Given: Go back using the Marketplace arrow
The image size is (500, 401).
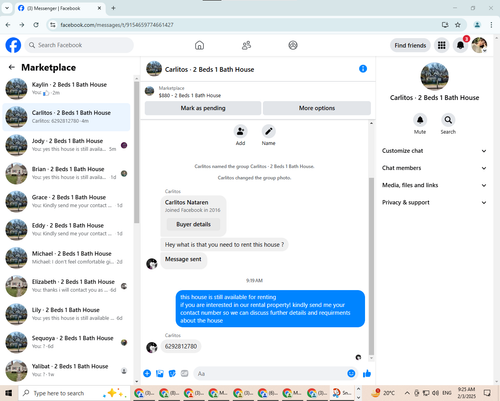Looking at the screenshot, I should coord(12,67).
